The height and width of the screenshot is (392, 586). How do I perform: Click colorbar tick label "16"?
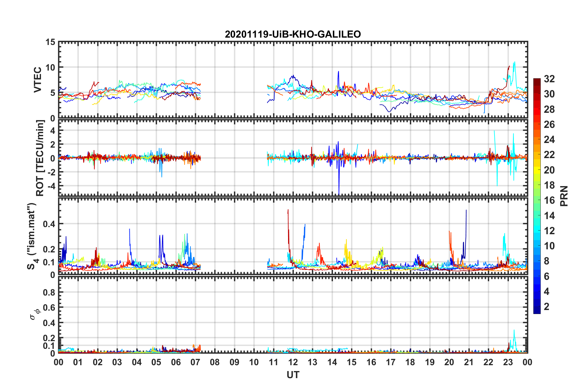click(549, 200)
